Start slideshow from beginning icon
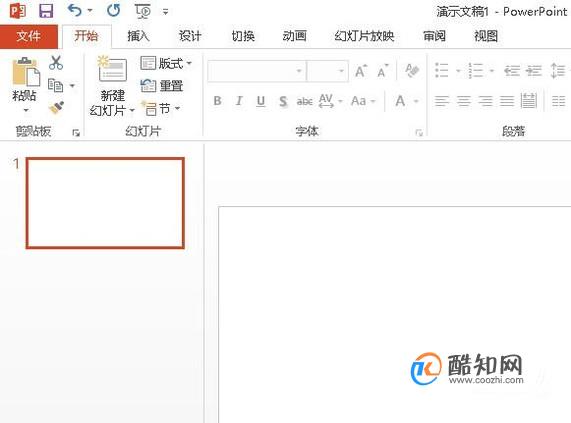 click(143, 11)
